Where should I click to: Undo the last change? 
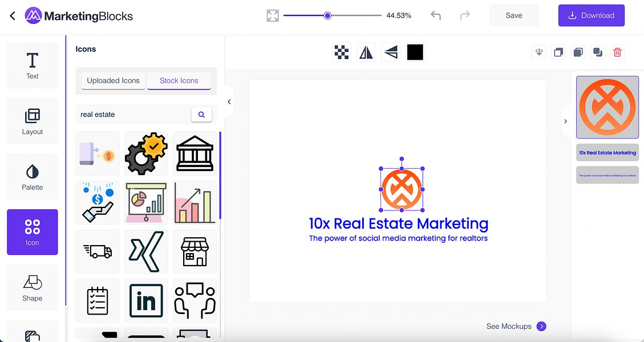435,15
